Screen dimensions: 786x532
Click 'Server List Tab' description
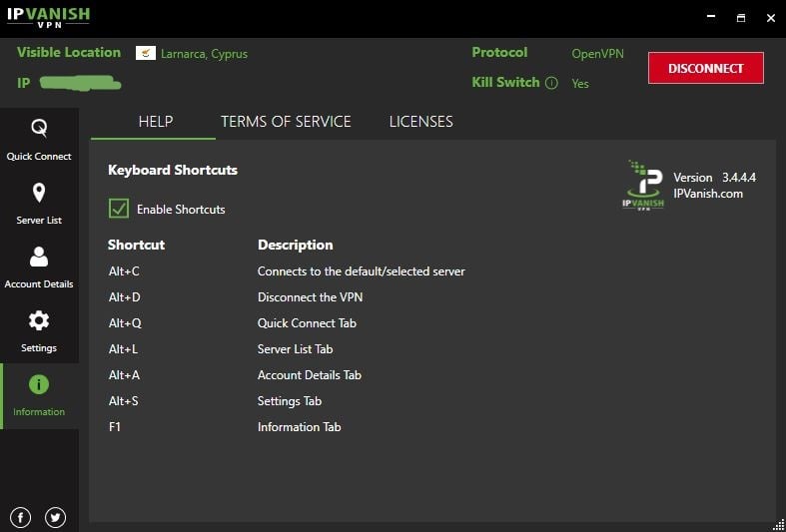pos(295,349)
